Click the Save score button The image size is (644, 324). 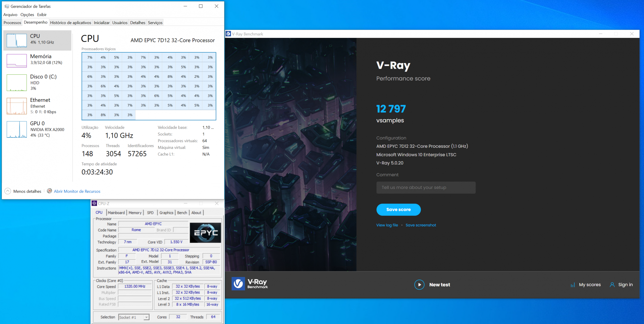(x=398, y=209)
